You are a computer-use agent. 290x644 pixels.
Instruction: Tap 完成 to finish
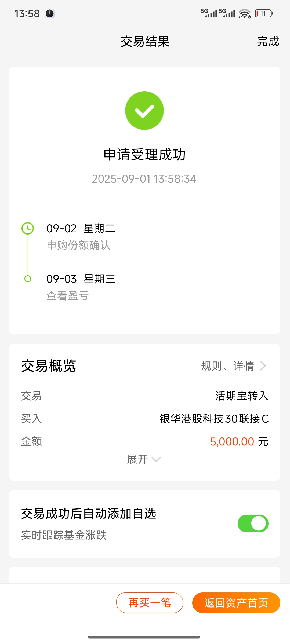268,42
